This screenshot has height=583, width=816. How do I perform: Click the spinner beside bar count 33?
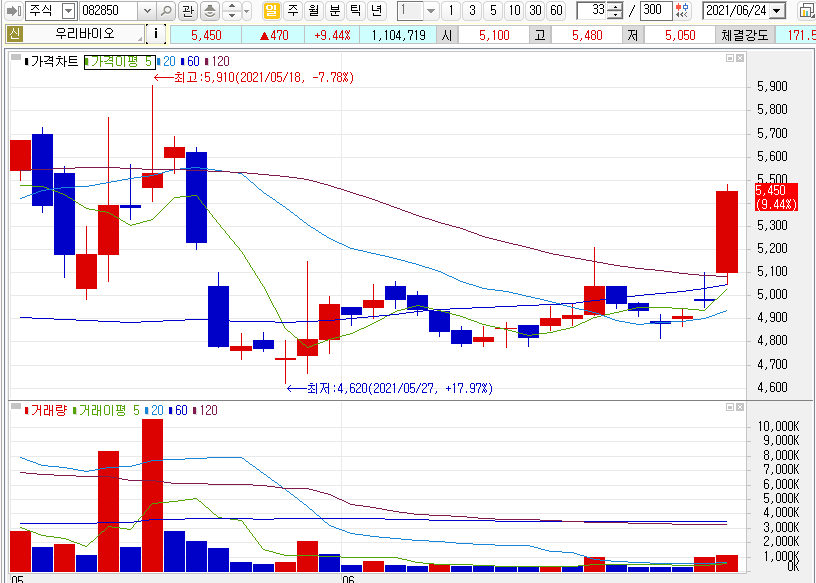pyautogui.click(x=615, y=10)
